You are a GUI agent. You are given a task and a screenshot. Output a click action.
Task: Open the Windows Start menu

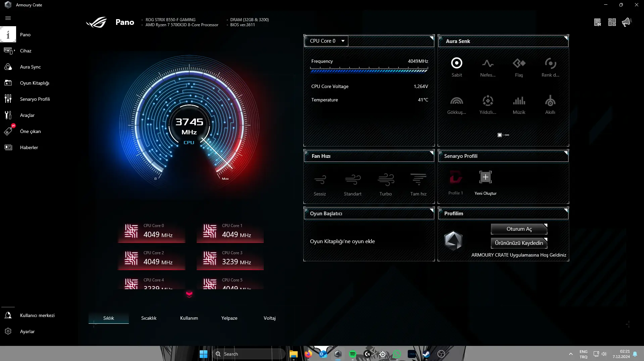(203, 354)
